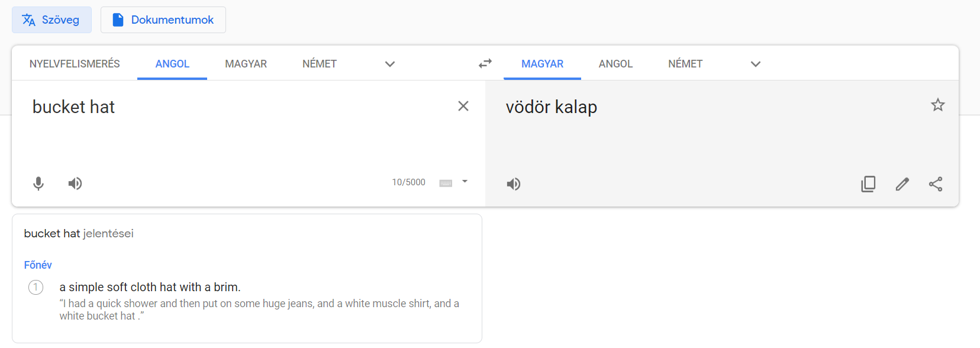Switch to the Dokumentumok mode
This screenshot has height=348, width=980.
[x=163, y=20]
